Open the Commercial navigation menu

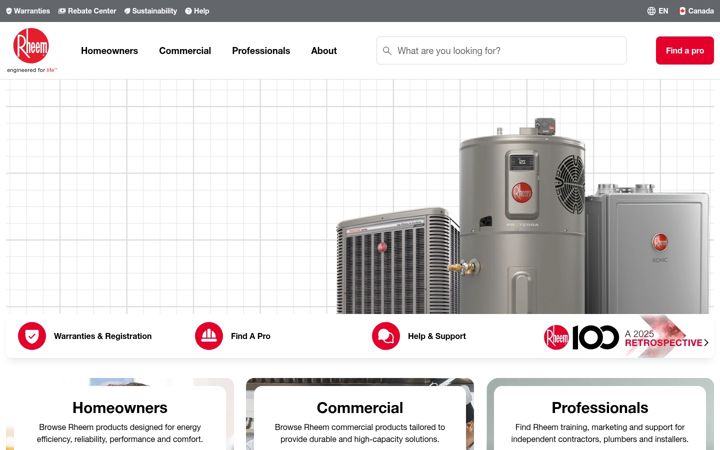[x=185, y=51]
